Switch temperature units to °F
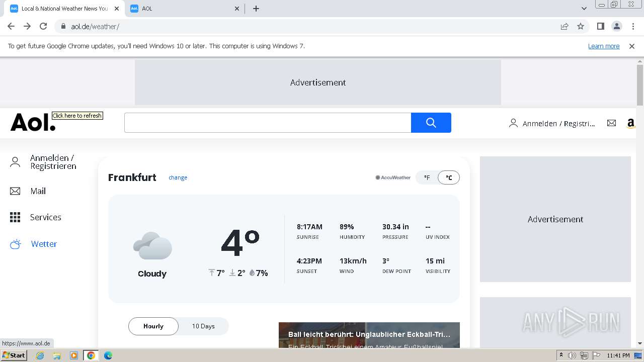Image resolution: width=644 pixels, height=362 pixels. (427, 177)
